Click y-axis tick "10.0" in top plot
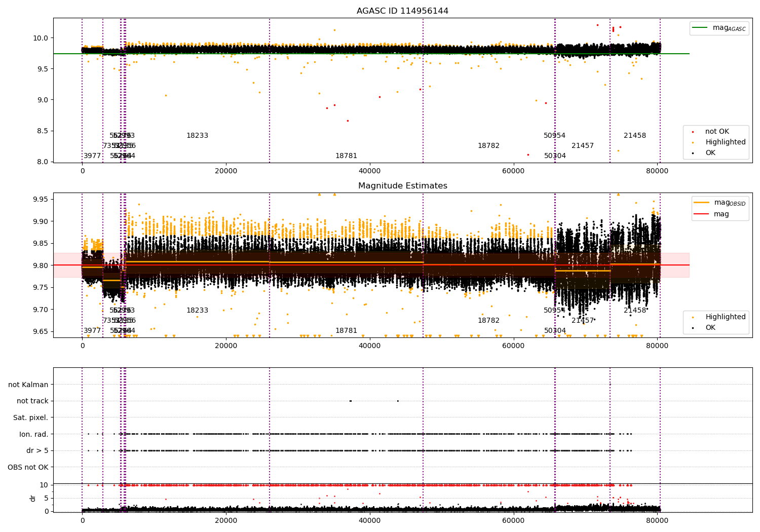760x532 pixels. tap(41, 38)
